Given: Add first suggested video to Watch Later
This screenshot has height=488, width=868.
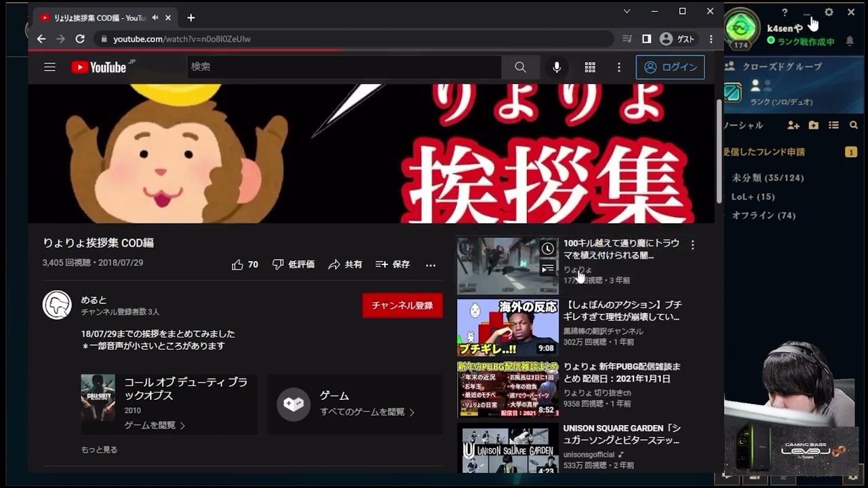Looking at the screenshot, I should pos(548,249).
